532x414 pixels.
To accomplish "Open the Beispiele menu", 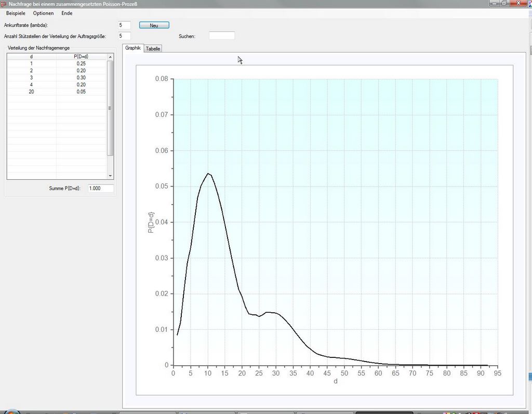I will pos(16,13).
